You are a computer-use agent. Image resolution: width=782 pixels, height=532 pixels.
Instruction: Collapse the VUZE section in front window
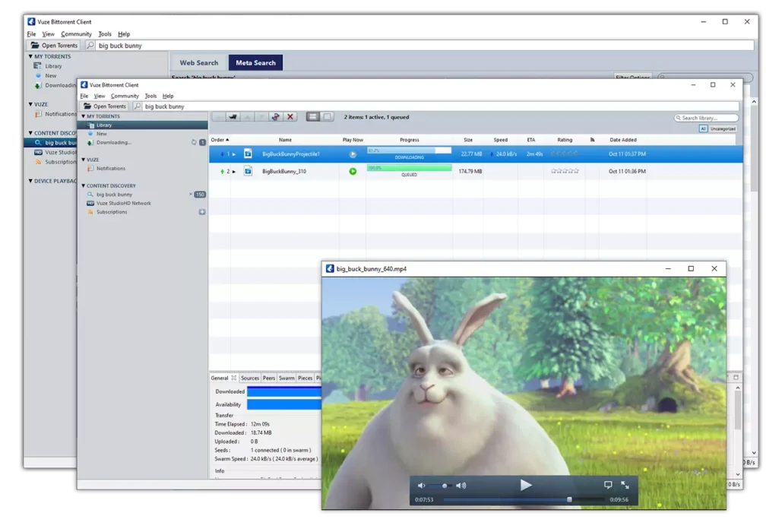[84, 160]
